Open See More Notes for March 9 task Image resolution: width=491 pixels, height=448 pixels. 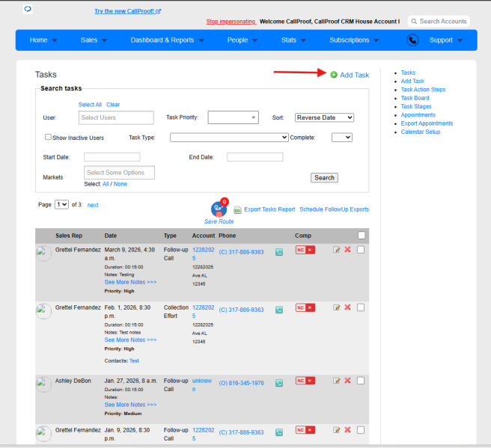(x=130, y=282)
